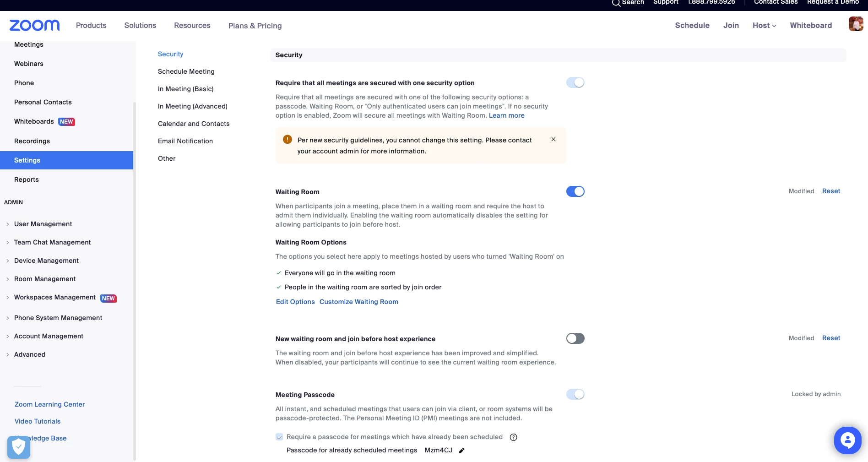Viewport: 868px width, 462px height.
Task: Dismiss the security guideline warning banner
Action: pos(553,139)
